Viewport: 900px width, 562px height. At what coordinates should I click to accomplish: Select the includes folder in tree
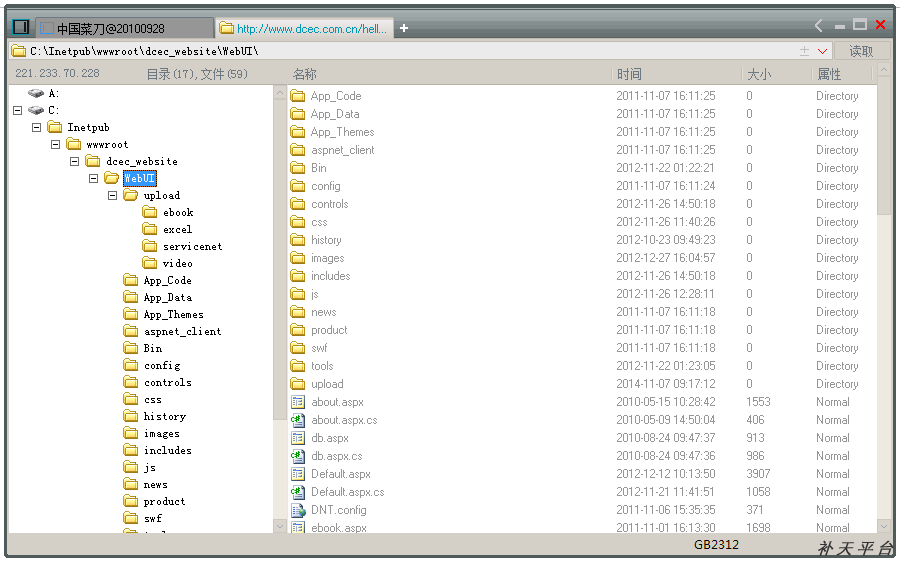point(168,451)
